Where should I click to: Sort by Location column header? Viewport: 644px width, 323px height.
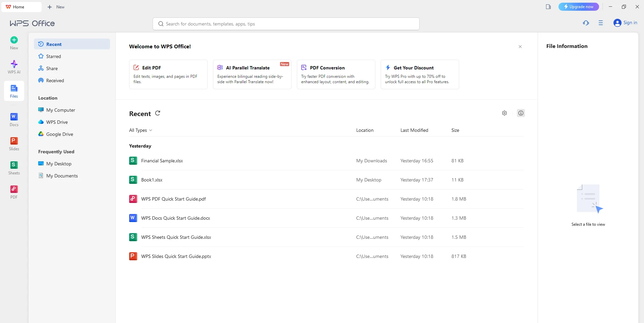[365, 130]
